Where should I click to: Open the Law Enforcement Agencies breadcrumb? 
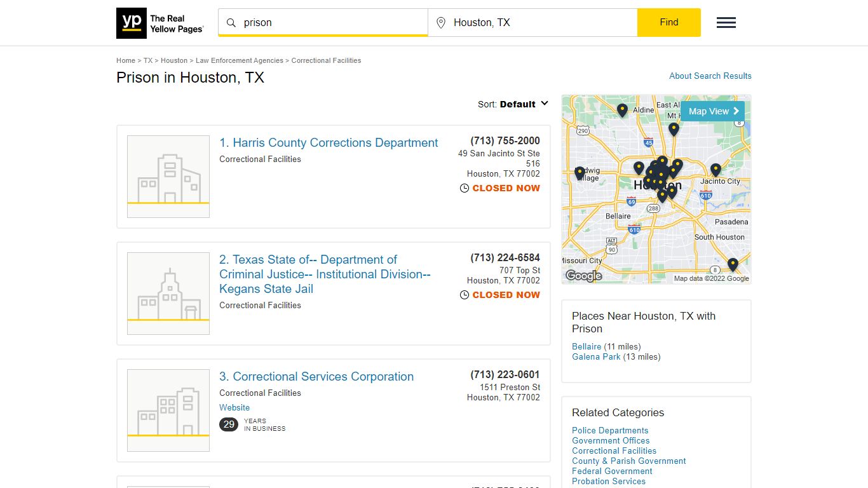[x=240, y=60]
